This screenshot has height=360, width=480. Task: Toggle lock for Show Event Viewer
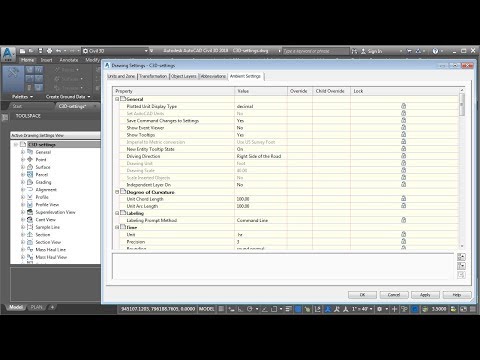[x=403, y=127]
